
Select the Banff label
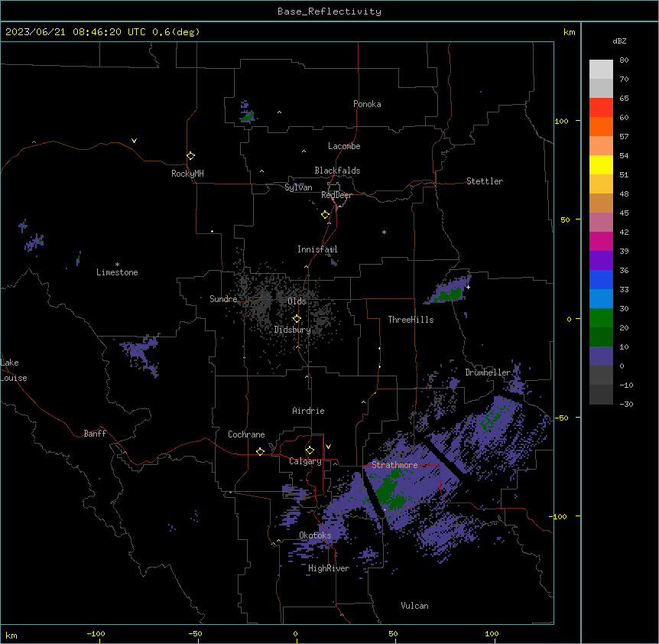pyautogui.click(x=95, y=434)
